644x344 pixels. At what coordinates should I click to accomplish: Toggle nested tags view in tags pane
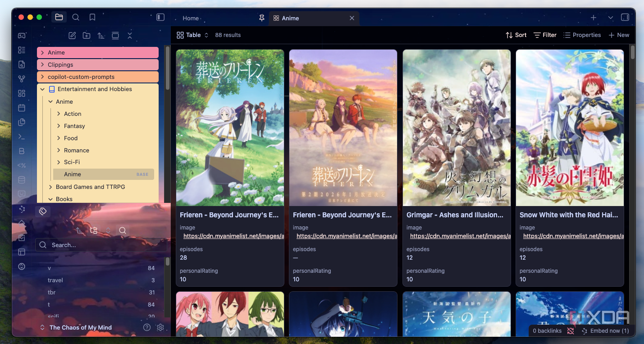(94, 230)
